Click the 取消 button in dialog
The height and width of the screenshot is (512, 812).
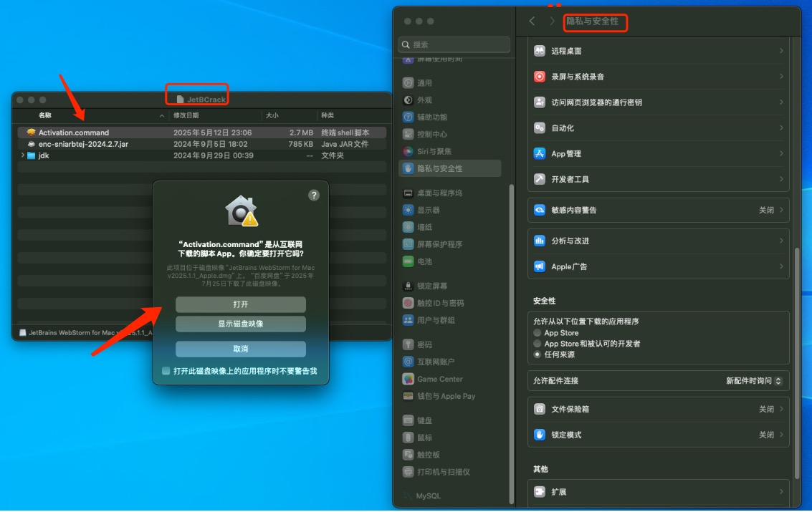[x=241, y=349]
